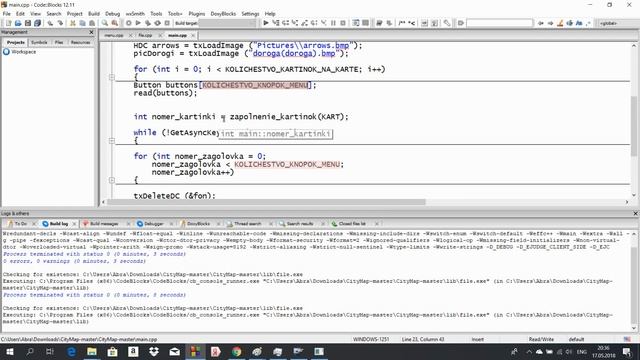Click the Find magnifier icon
The width and height of the screenshot is (640, 360).
(105, 23)
